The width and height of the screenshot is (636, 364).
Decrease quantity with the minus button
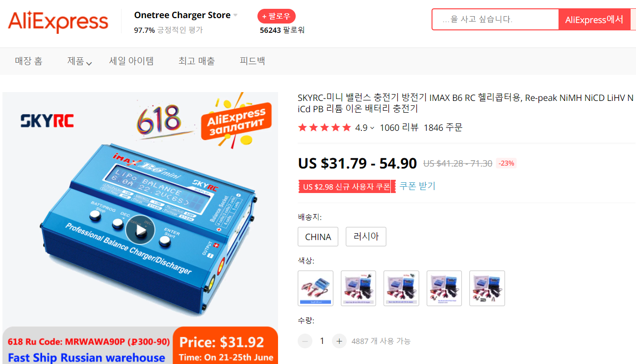pyautogui.click(x=305, y=341)
